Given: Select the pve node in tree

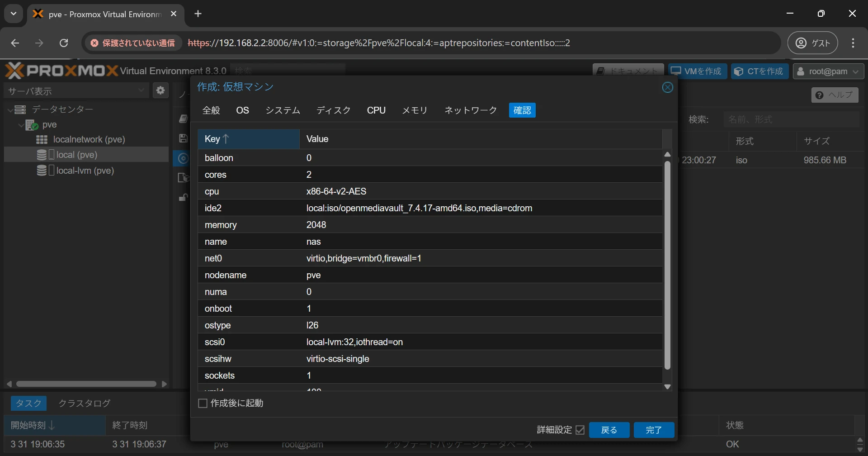Looking at the screenshot, I should [x=49, y=125].
